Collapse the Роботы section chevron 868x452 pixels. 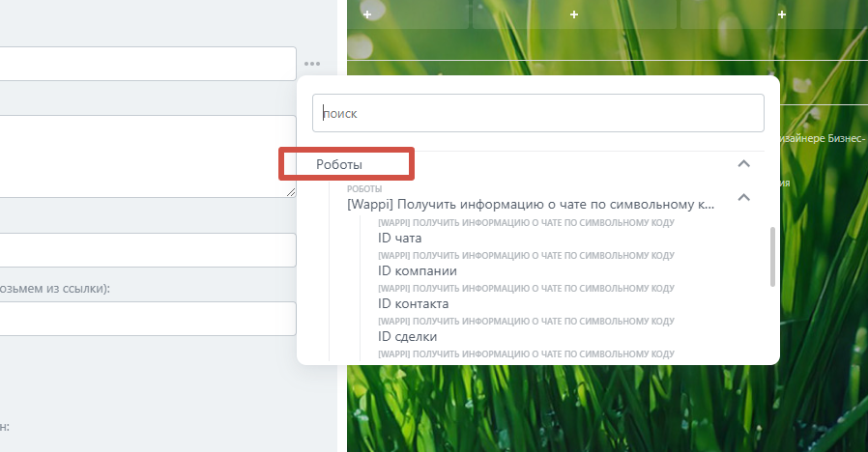click(744, 164)
